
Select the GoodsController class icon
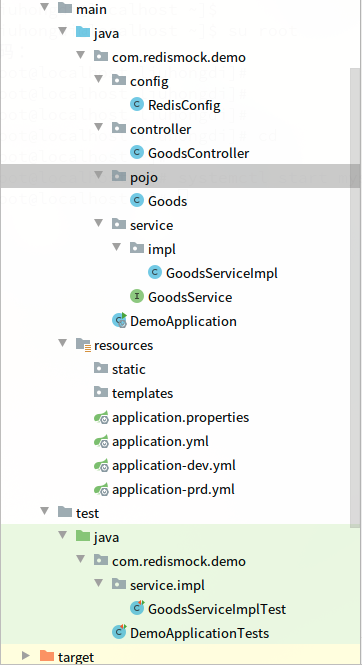[136, 152]
